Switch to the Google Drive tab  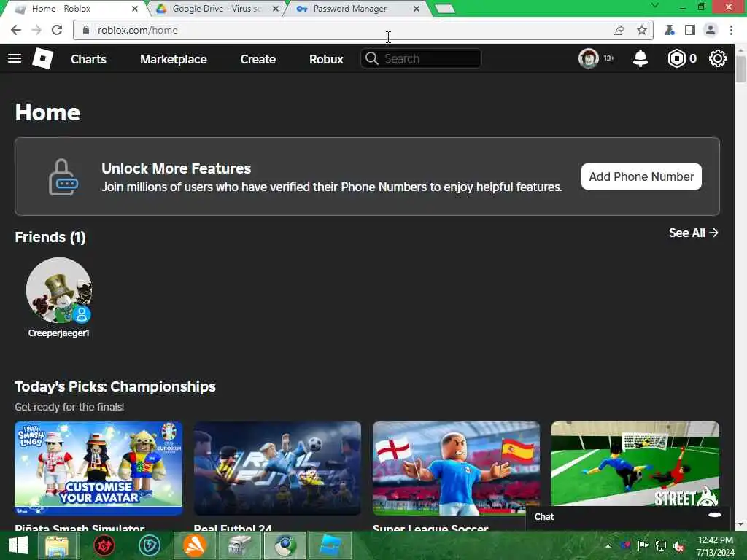217,9
